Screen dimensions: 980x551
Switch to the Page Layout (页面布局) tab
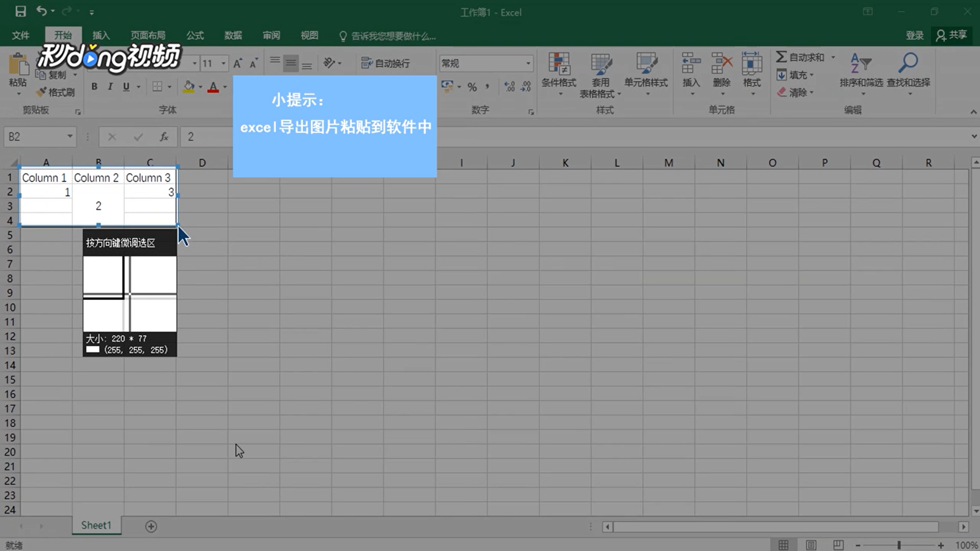click(x=148, y=35)
